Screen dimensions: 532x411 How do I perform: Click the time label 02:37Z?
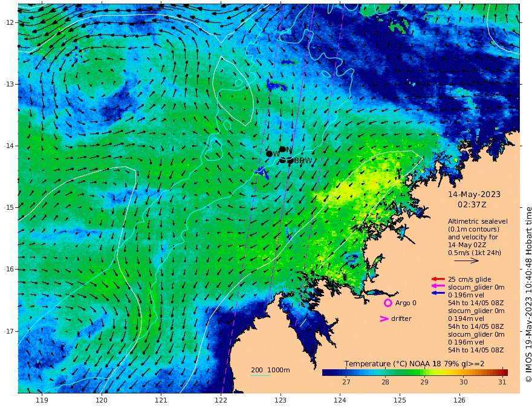click(x=472, y=204)
